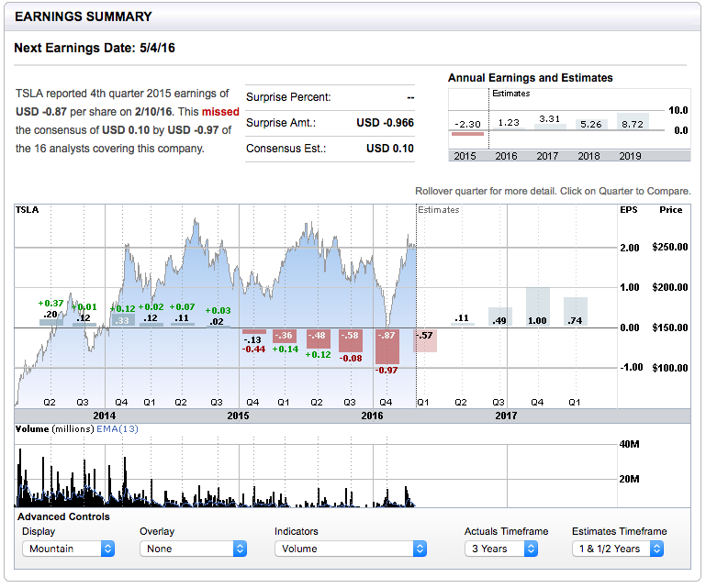
Task: Click the Surprise Amt. value USD -0.966
Action: coord(385,123)
